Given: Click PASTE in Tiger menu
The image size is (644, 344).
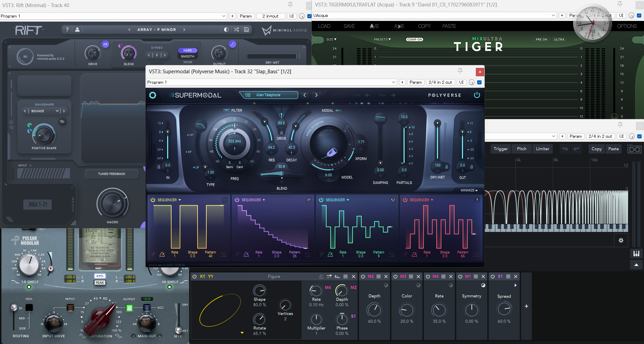Looking at the screenshot, I should pyautogui.click(x=449, y=26).
